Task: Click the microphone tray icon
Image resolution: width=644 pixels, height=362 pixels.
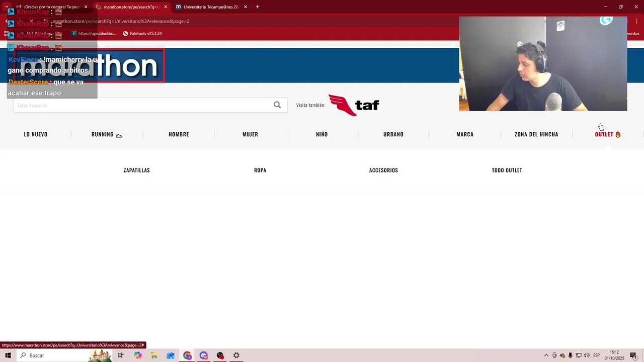Action: 571,355
